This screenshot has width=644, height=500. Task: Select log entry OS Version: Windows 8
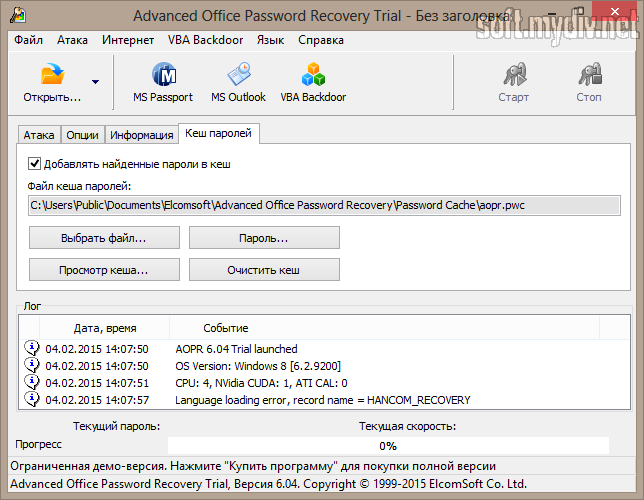click(x=258, y=366)
